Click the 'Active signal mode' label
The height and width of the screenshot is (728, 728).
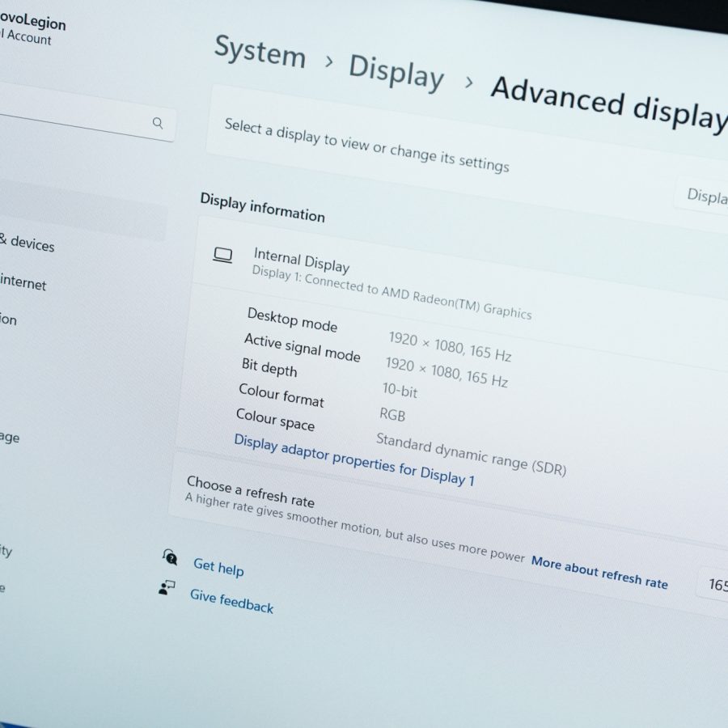(303, 347)
